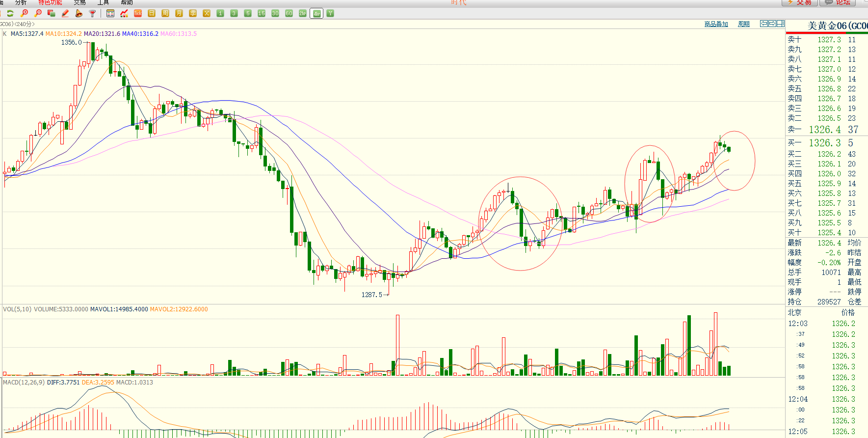Image resolution: width=868 pixels, height=438 pixels.
Task: Open the 周期 link
Action: (x=744, y=24)
